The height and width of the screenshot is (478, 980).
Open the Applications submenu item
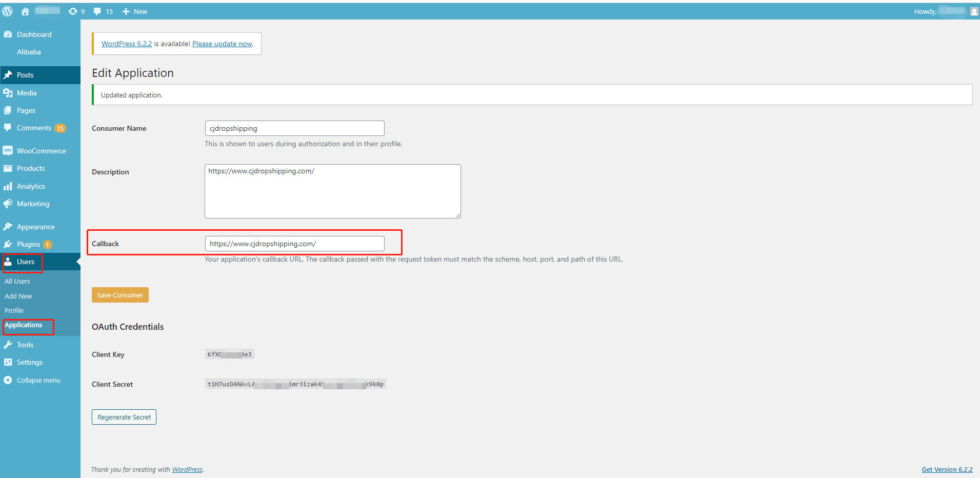pyautogui.click(x=24, y=325)
